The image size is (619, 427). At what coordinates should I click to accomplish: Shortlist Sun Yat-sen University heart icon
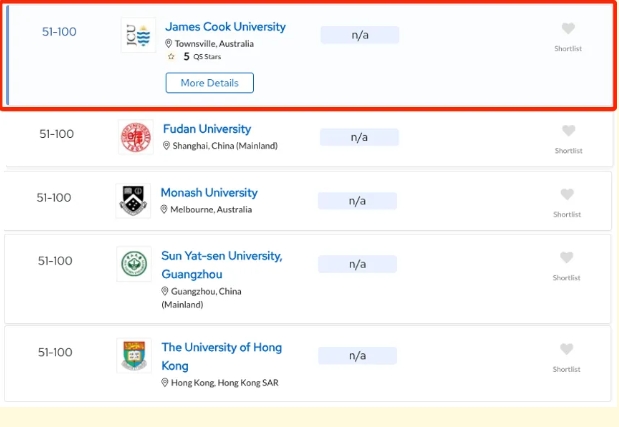click(566, 257)
